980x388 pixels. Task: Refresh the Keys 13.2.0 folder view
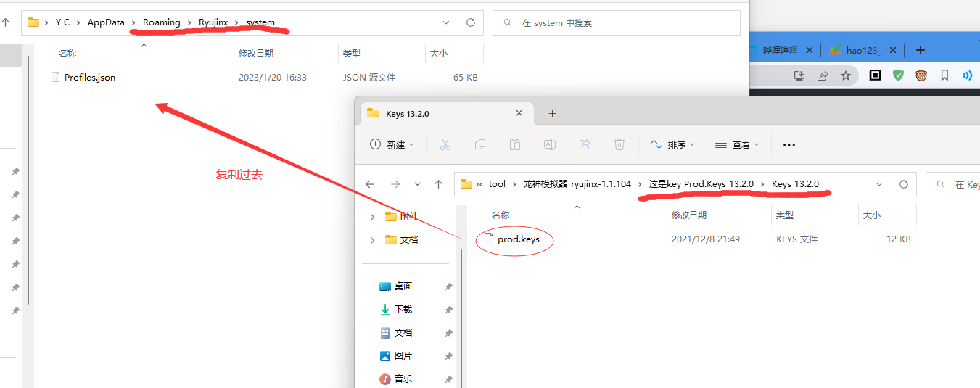[903, 184]
